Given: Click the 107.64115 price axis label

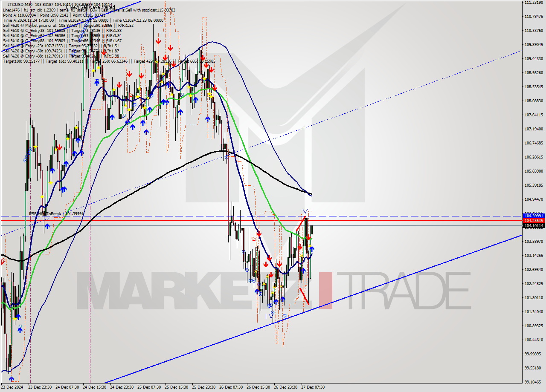Looking at the screenshot, I should point(534,115).
